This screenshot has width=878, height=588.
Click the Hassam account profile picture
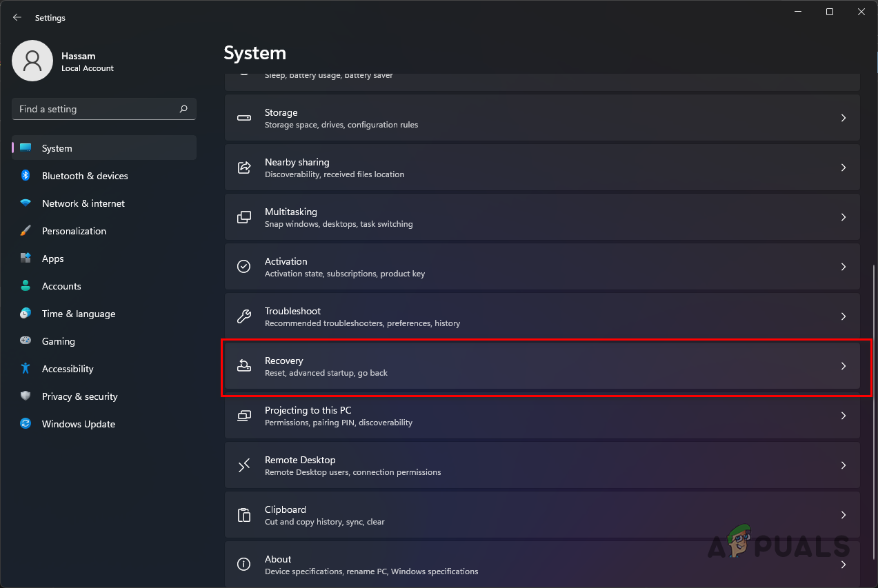point(32,61)
